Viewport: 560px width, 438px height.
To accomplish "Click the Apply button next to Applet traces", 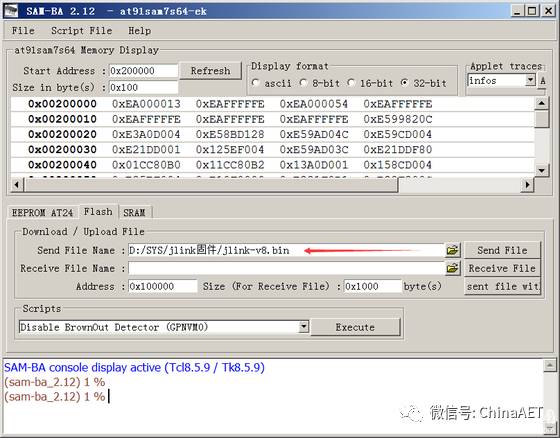I will pos(542,80).
